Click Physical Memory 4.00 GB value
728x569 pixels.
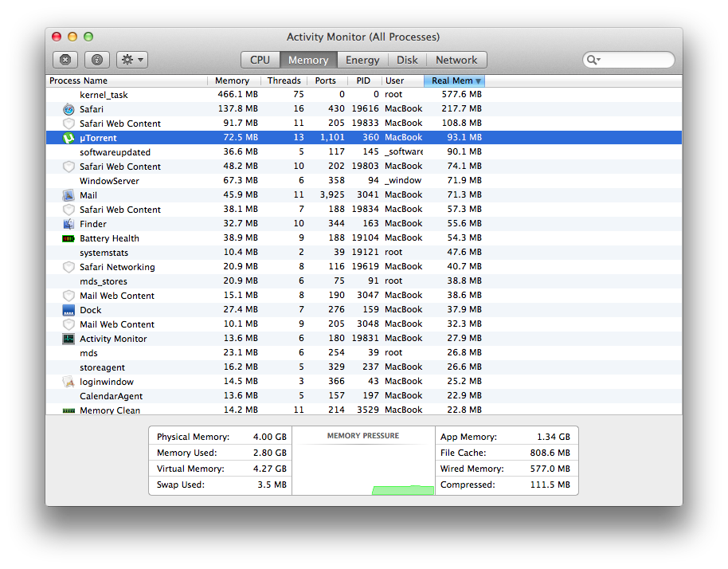[x=270, y=437]
